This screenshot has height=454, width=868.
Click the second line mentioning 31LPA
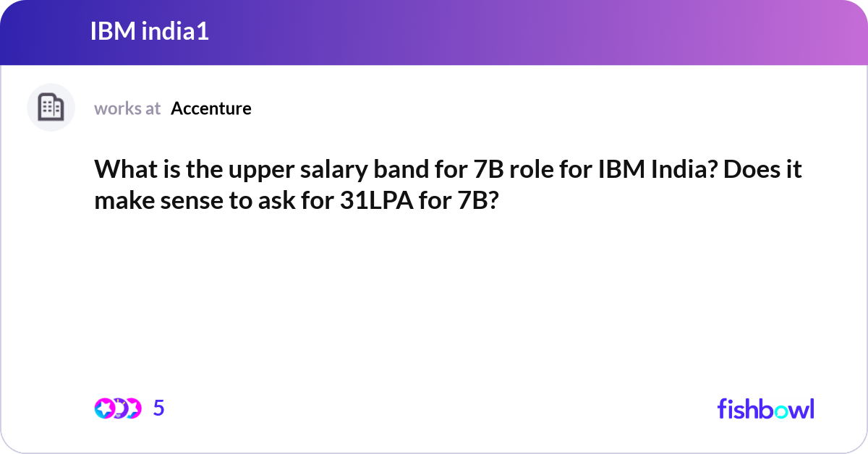click(x=295, y=200)
